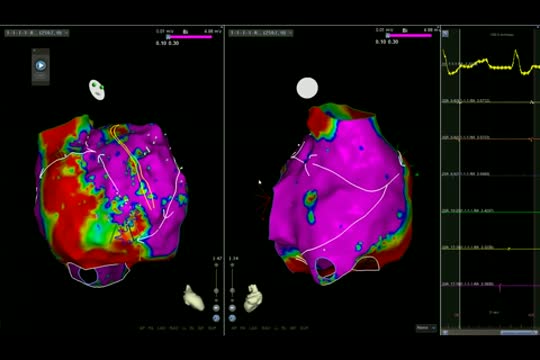Click the left viewer head orientation icon

[97, 90]
